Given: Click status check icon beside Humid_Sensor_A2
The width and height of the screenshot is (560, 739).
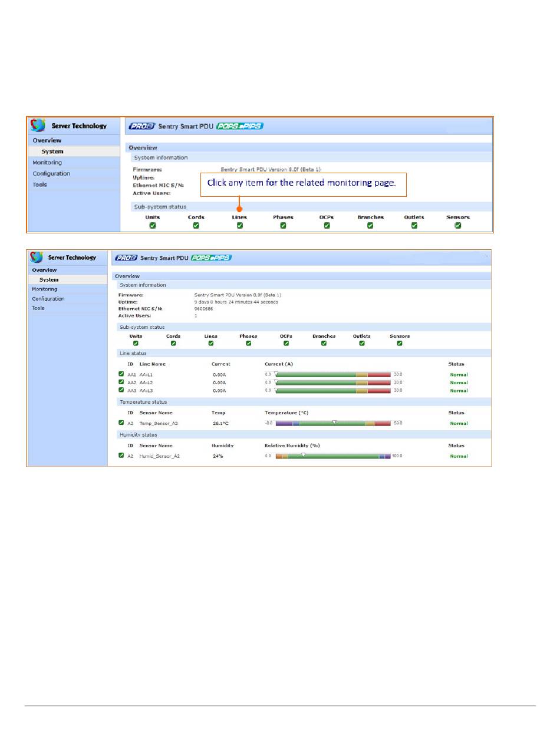Looking at the screenshot, I should (121, 456).
